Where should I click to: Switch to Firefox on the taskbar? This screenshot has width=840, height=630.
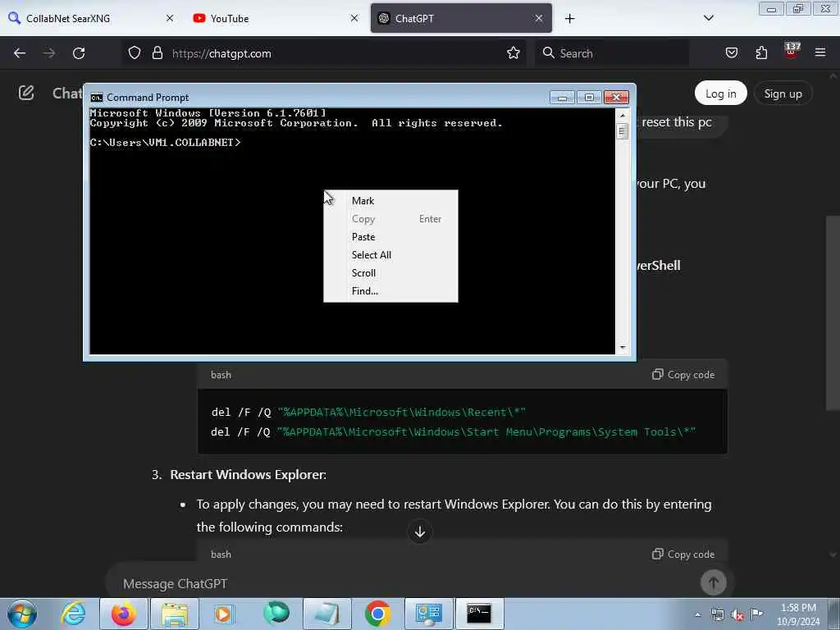click(124, 614)
